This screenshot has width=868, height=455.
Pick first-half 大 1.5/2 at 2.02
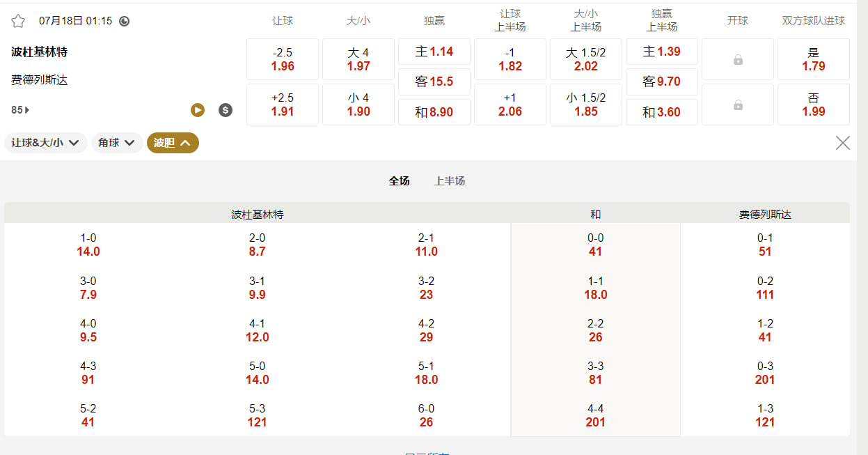pos(586,59)
